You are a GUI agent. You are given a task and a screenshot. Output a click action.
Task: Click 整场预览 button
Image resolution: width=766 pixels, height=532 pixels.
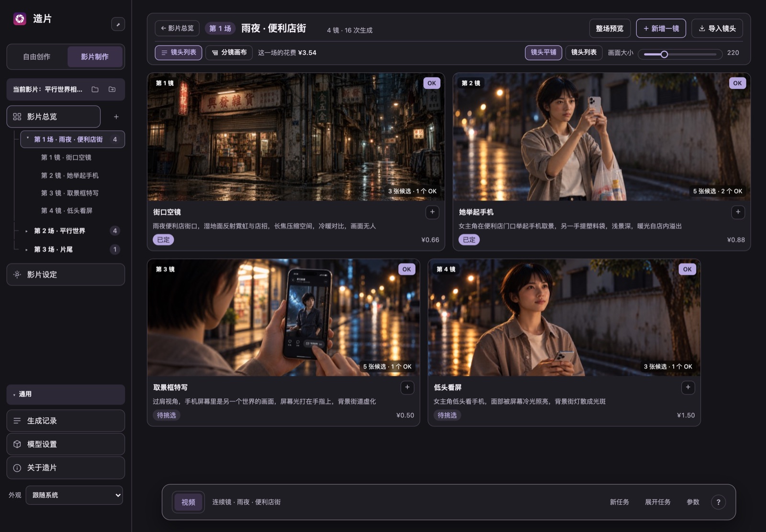[609, 28]
